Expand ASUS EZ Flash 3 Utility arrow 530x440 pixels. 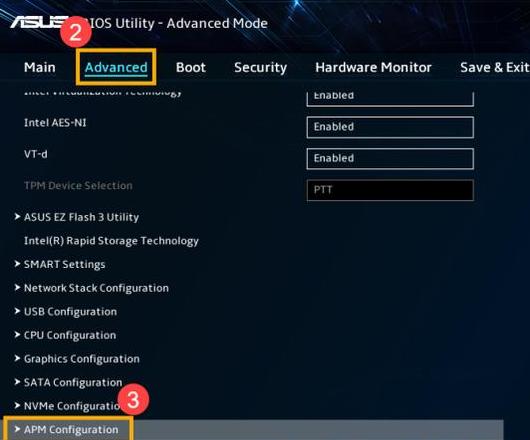(17, 217)
